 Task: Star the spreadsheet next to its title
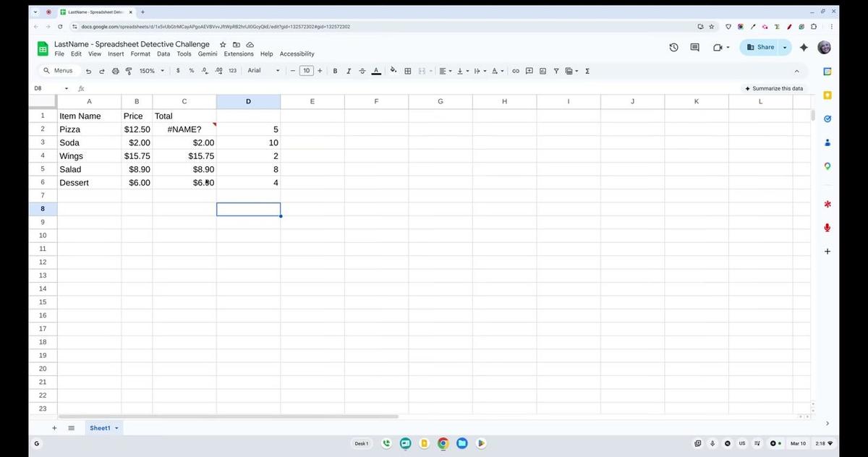click(x=223, y=44)
